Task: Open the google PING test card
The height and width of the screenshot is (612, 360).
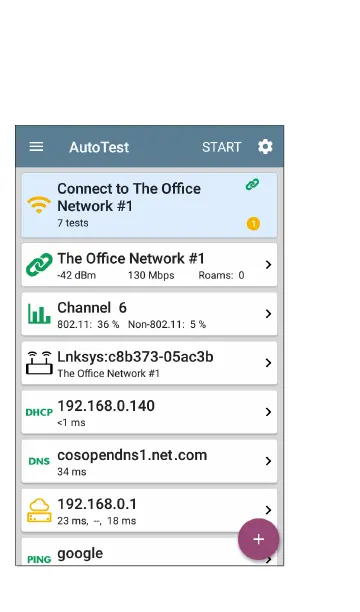Action: pyautogui.click(x=149, y=552)
